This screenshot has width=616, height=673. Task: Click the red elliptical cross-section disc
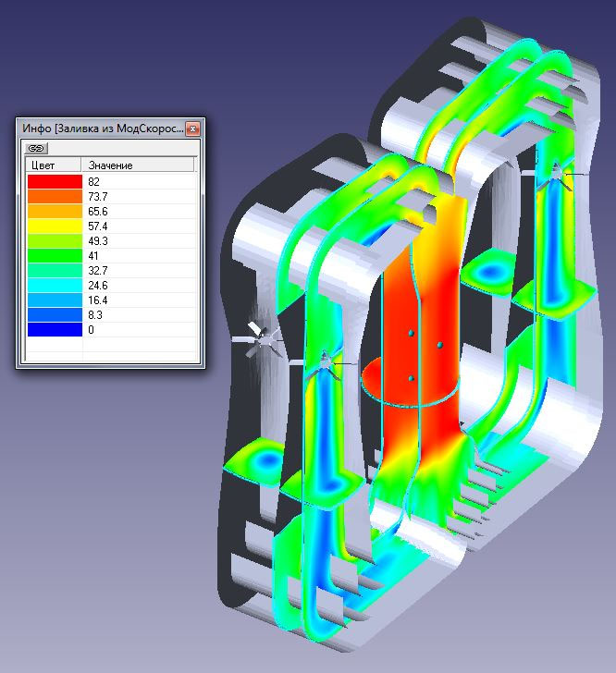coord(411,382)
